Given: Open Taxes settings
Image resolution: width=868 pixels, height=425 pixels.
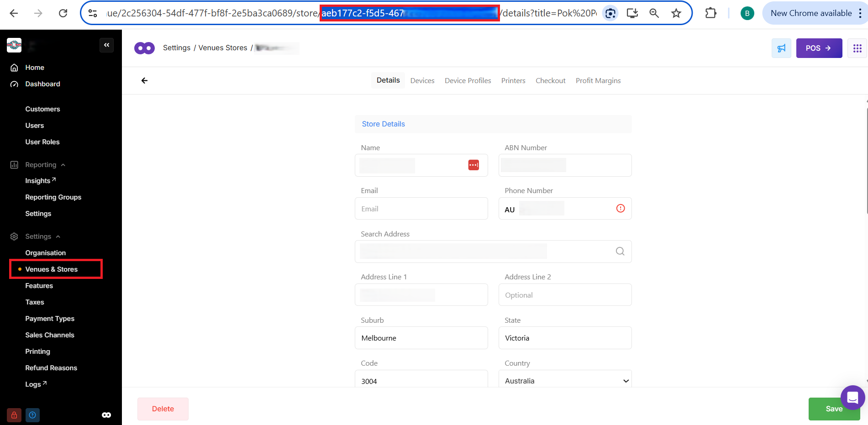Looking at the screenshot, I should (x=35, y=302).
